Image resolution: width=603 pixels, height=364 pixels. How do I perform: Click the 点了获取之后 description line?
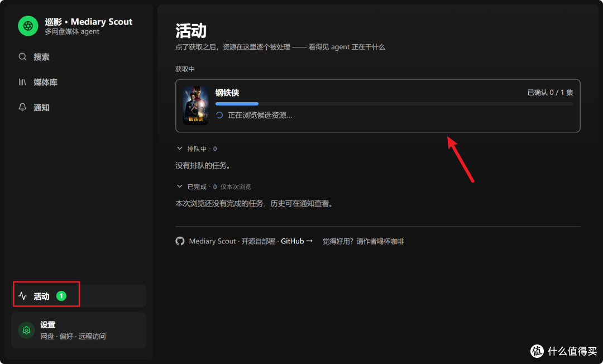click(280, 47)
